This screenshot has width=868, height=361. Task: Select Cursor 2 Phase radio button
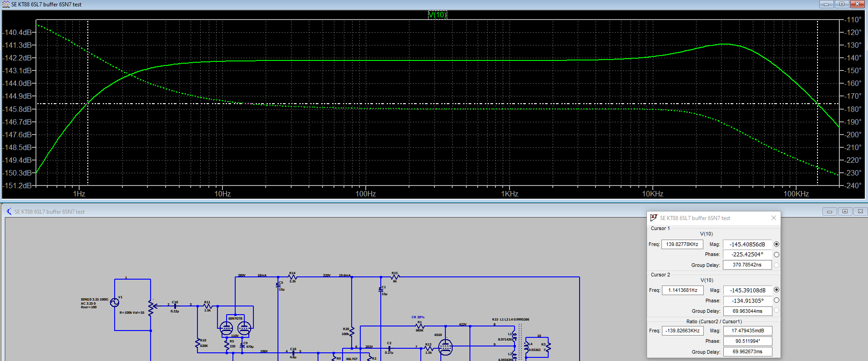[776, 300]
